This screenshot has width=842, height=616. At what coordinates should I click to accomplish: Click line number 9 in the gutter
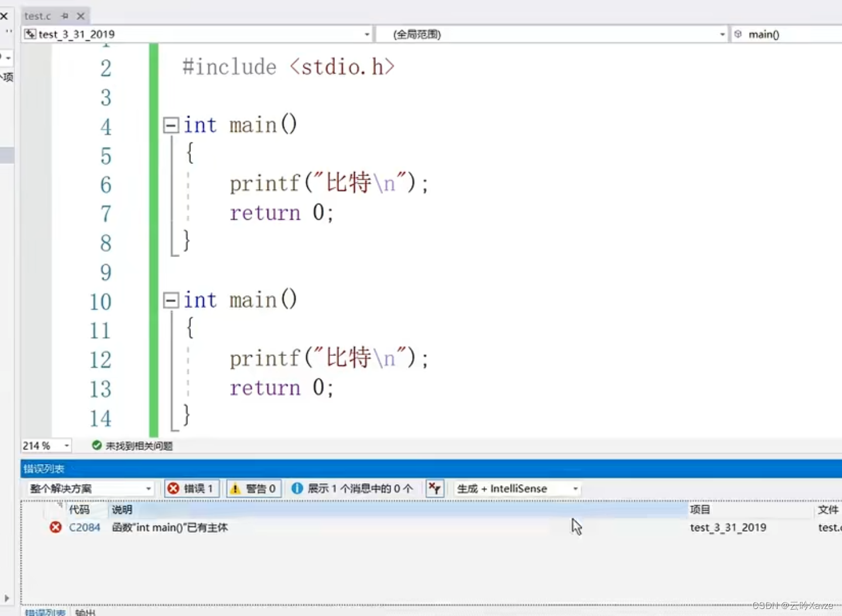pos(105,272)
